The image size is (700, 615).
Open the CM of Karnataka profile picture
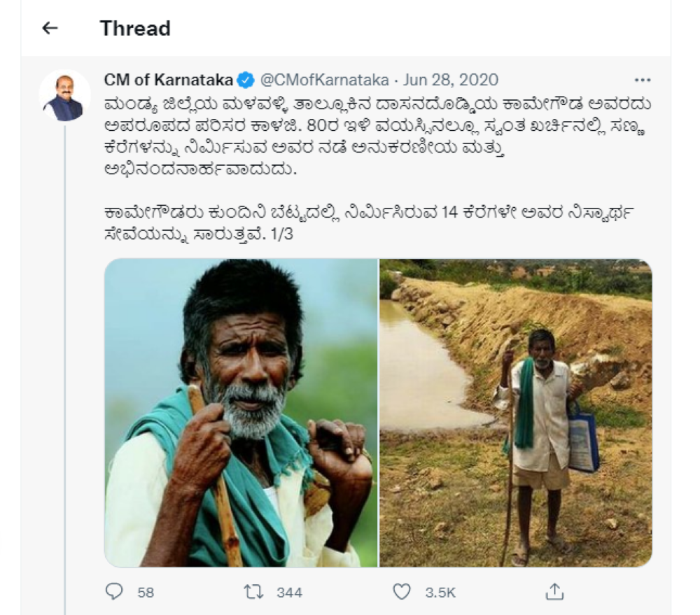point(64,96)
